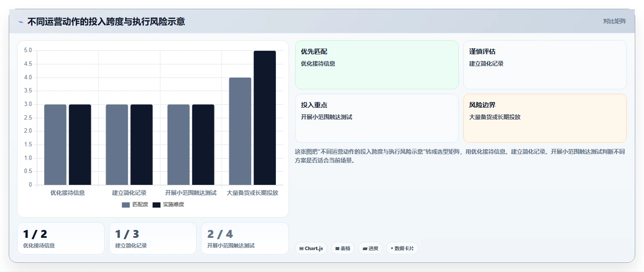
Task: Open the 谨慎评估 matrix card
Action: (x=545, y=65)
